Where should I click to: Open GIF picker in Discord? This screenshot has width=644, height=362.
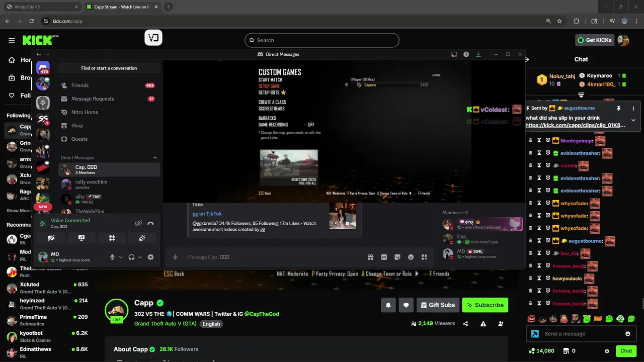(384, 257)
